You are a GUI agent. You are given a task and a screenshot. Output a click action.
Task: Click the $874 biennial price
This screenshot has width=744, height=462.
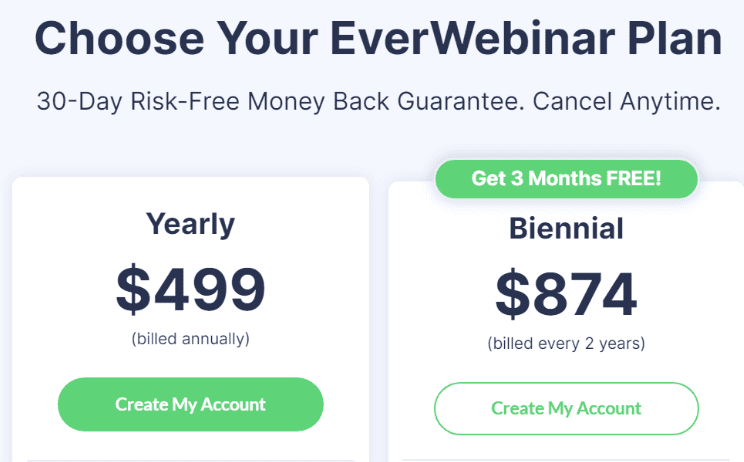tap(566, 292)
